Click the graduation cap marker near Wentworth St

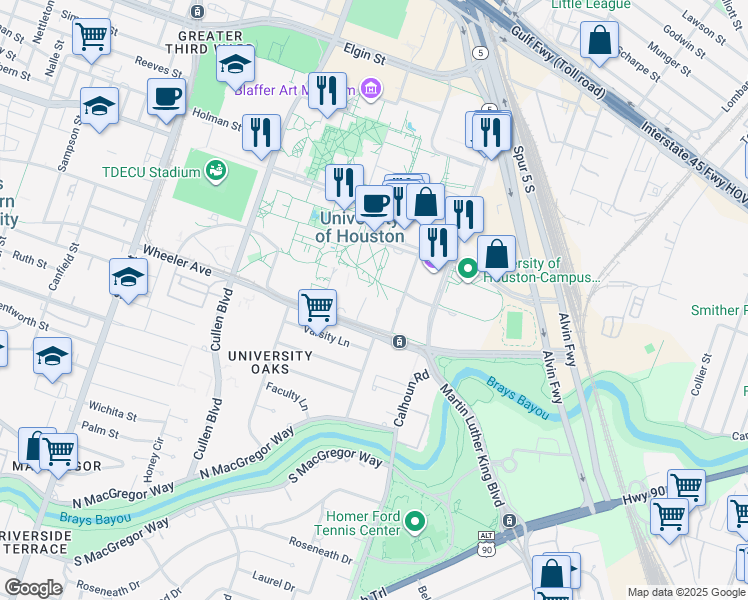tap(52, 357)
